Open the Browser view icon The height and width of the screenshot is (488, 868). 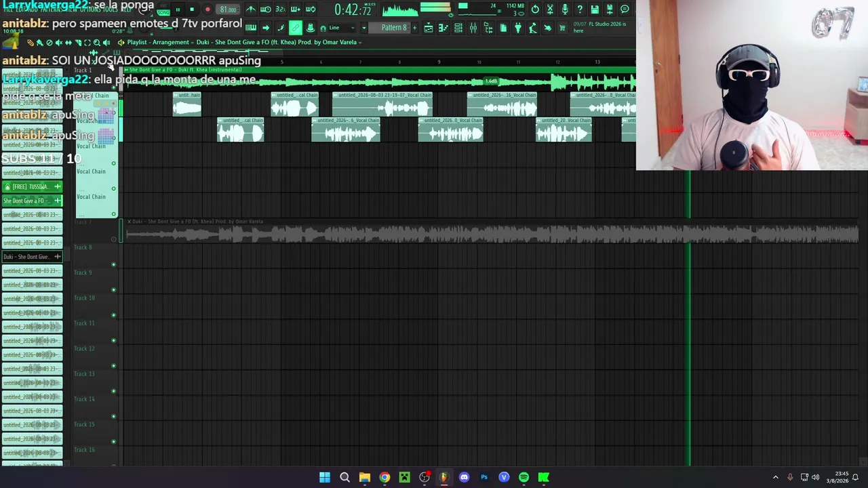(488, 28)
